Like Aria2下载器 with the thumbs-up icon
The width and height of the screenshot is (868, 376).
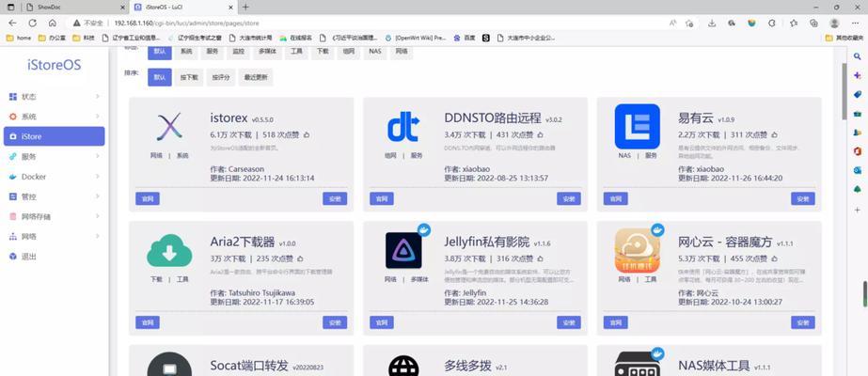click(x=300, y=258)
